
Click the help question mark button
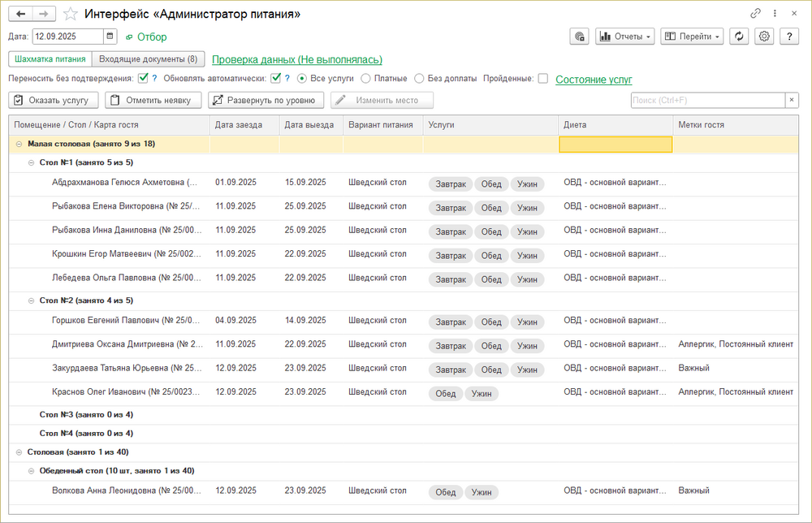coord(789,37)
